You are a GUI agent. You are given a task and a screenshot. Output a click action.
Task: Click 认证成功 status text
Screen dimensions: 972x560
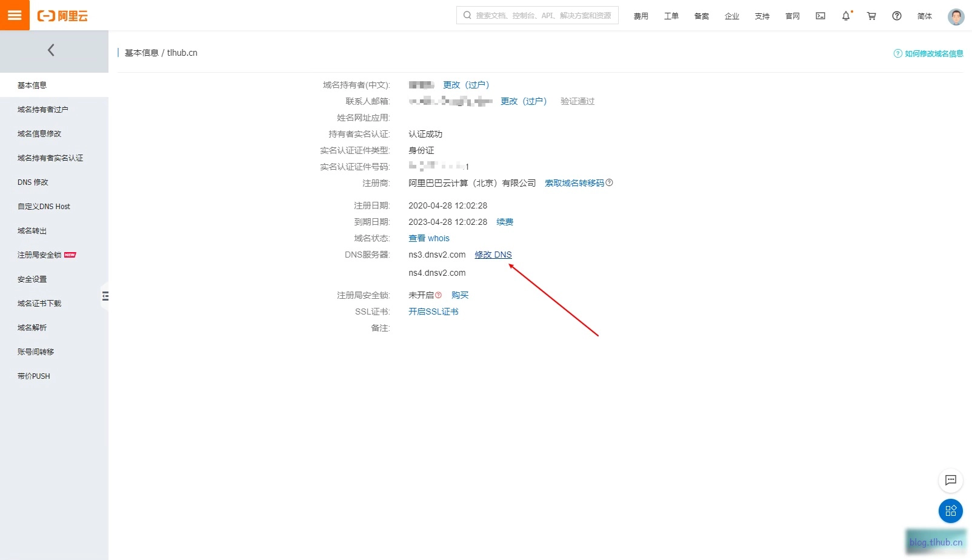pos(425,134)
